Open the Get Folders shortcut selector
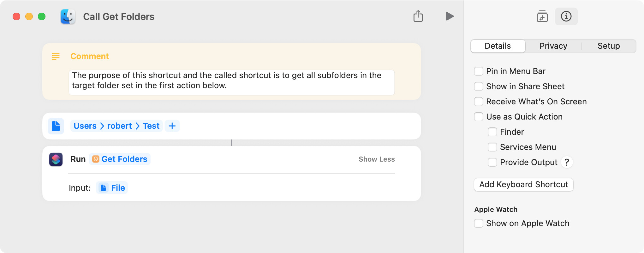This screenshot has height=253, width=644. pyautogui.click(x=120, y=159)
